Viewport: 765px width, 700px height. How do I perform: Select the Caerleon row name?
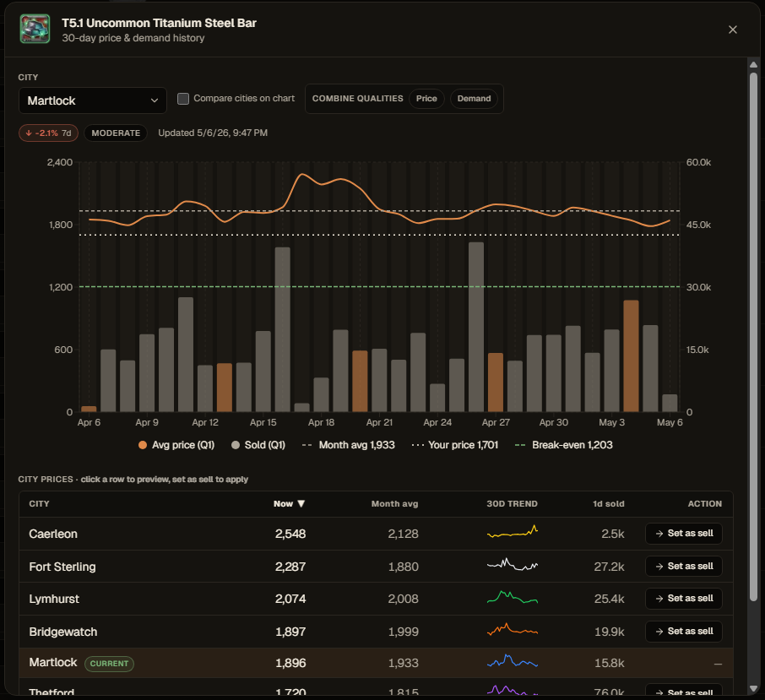tap(53, 534)
